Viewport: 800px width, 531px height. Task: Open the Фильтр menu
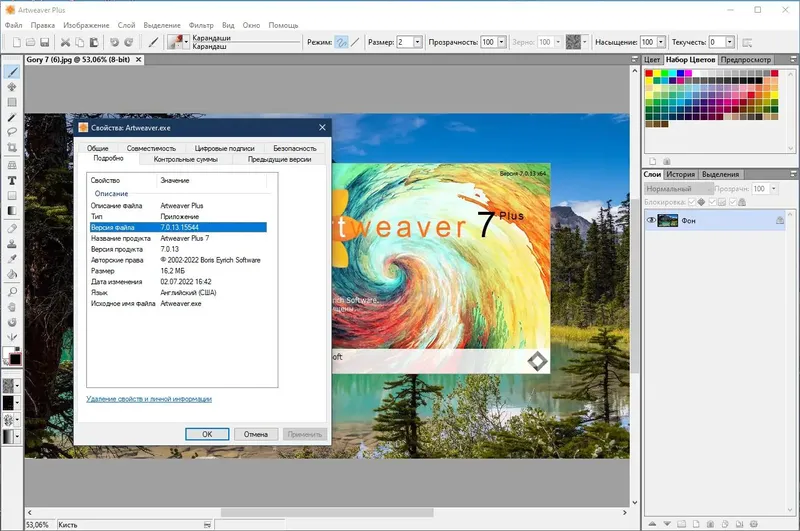[x=201, y=25]
